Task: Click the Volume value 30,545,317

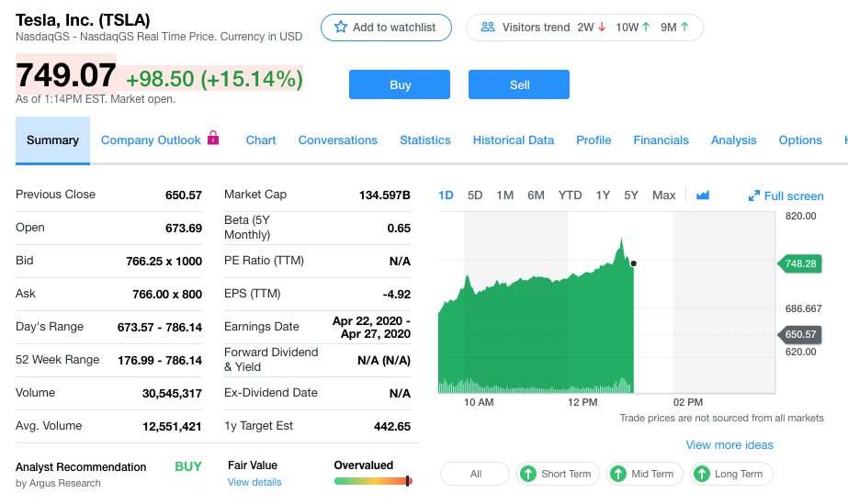Action: point(172,393)
